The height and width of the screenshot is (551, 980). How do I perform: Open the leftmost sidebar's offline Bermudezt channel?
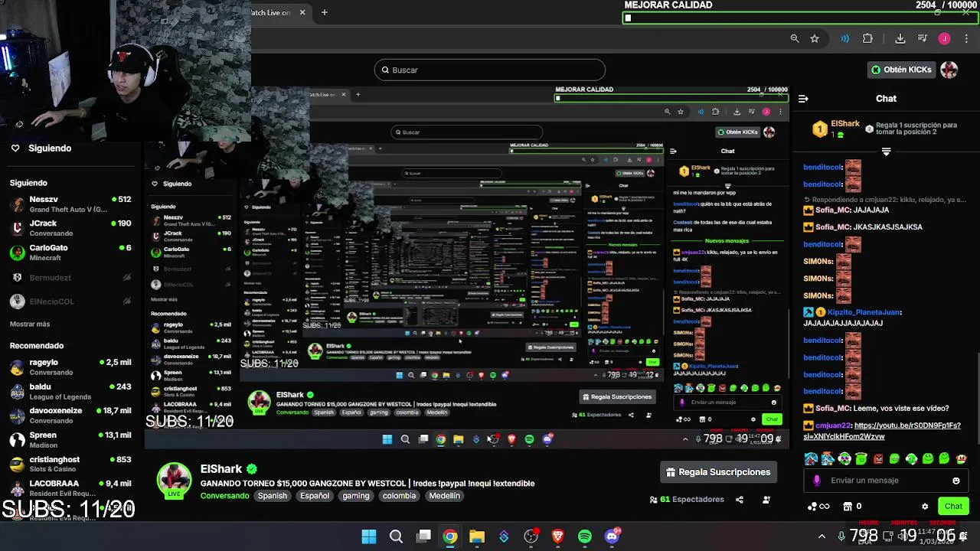(70, 278)
